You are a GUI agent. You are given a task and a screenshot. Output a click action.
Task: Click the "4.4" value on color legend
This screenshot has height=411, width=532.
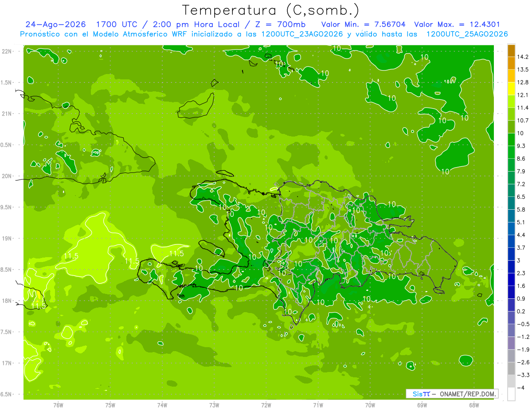tap(521, 235)
